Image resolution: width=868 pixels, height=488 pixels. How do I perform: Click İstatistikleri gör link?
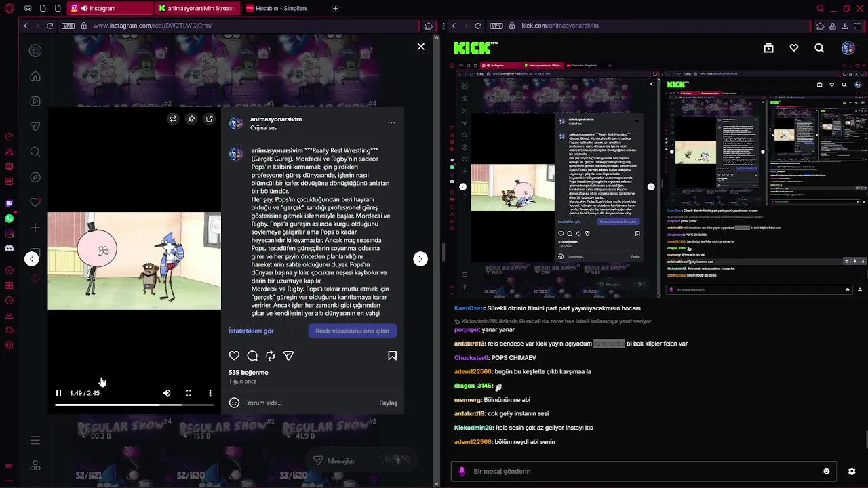251,331
